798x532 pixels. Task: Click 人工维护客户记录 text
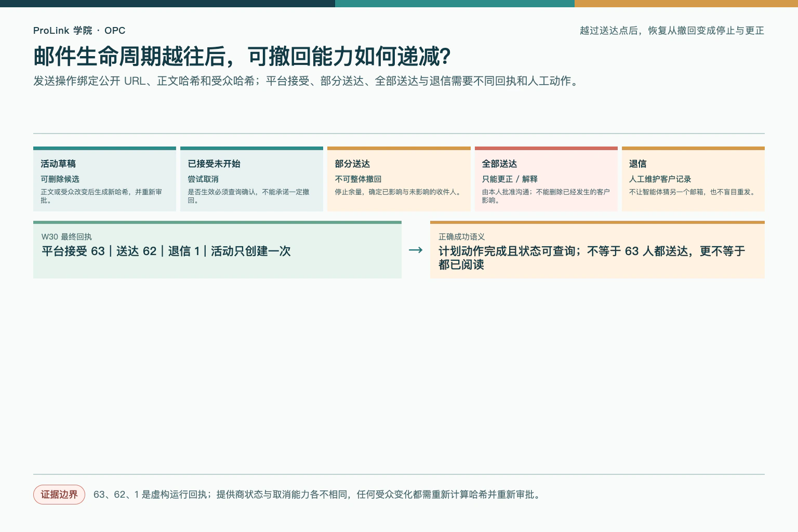point(660,179)
